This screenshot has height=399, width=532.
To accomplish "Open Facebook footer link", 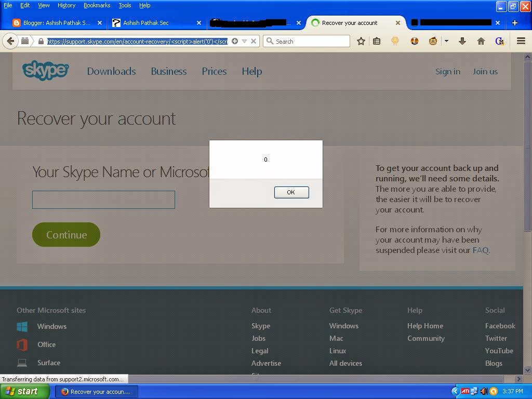I will (500, 326).
